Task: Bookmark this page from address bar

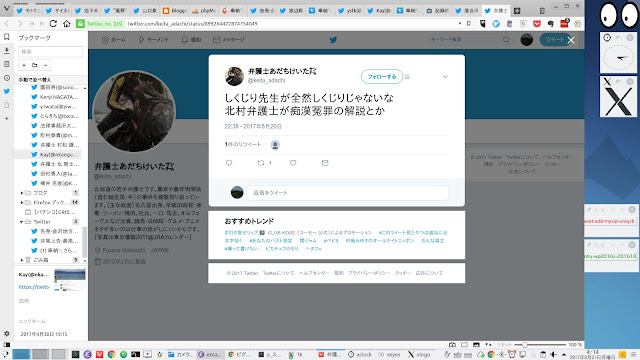Action: [469, 24]
